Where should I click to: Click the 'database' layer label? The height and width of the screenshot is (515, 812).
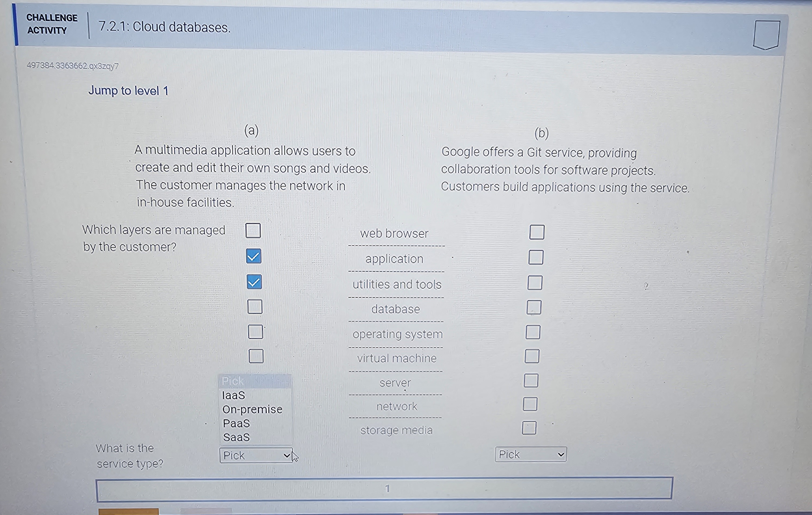click(395, 309)
